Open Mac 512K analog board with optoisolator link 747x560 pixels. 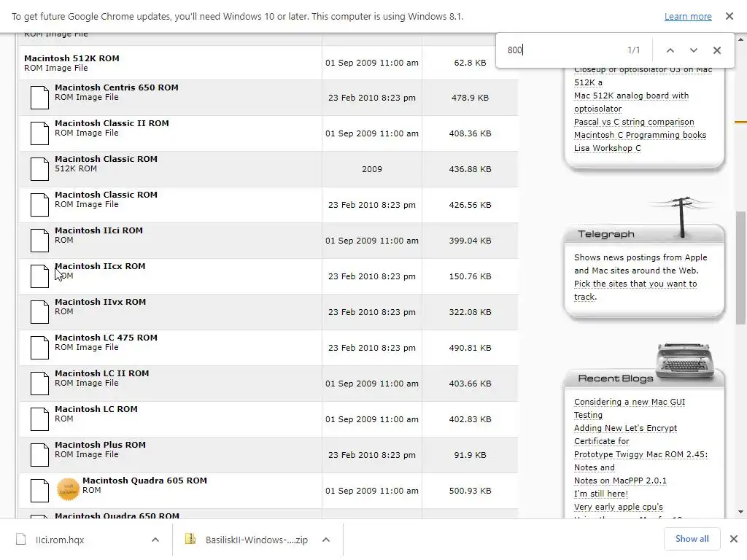631,102
